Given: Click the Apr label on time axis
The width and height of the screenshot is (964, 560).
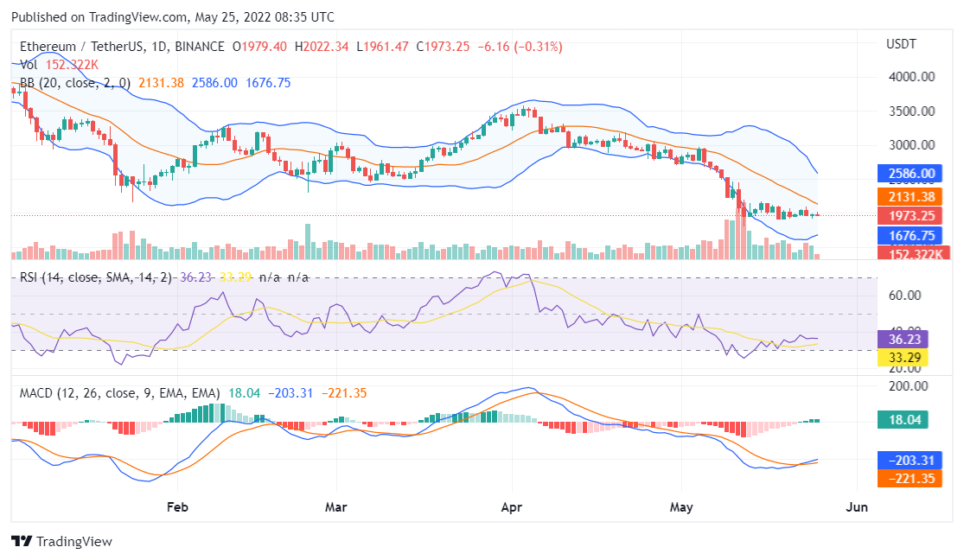Looking at the screenshot, I should [x=514, y=506].
